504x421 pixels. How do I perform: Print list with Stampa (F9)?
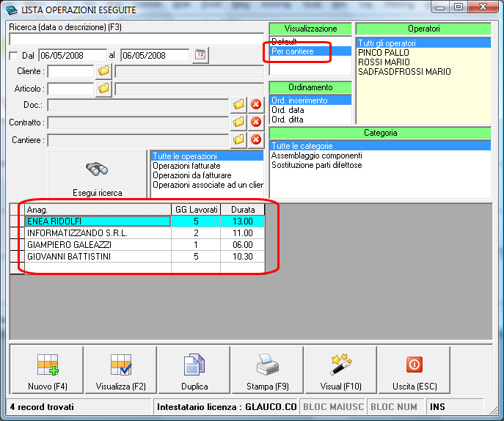pos(268,370)
